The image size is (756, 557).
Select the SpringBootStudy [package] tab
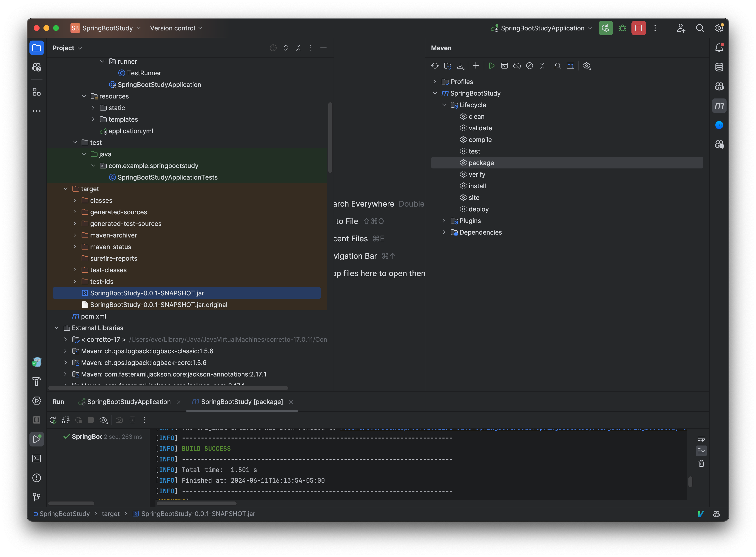point(241,402)
